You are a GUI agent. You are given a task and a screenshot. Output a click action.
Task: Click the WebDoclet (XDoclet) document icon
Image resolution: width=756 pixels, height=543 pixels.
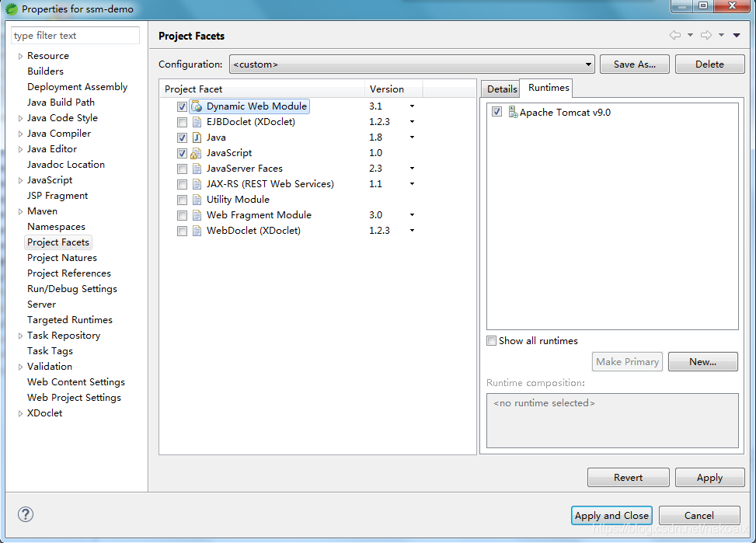point(197,231)
